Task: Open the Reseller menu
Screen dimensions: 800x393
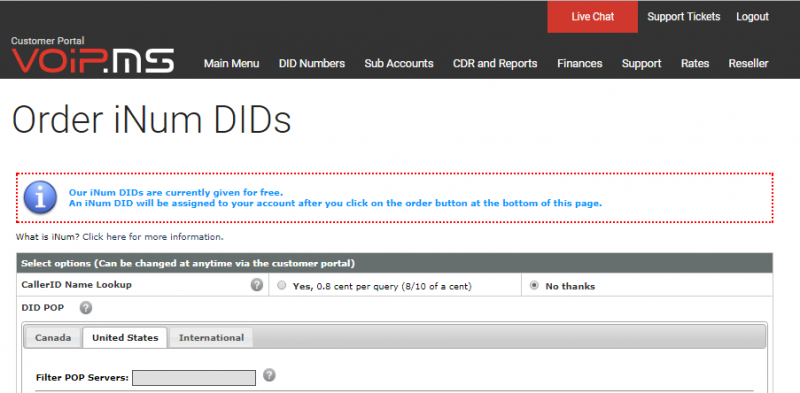Action: coord(748,63)
